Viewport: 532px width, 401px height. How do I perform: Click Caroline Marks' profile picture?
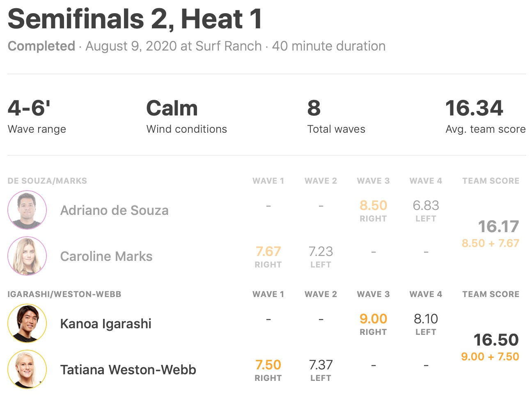coord(27,256)
